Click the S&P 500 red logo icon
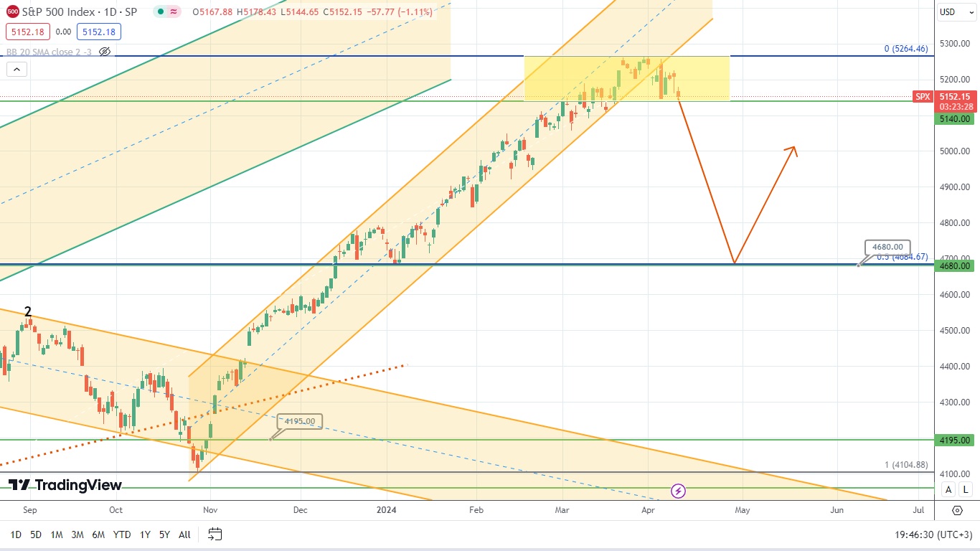 (x=12, y=12)
